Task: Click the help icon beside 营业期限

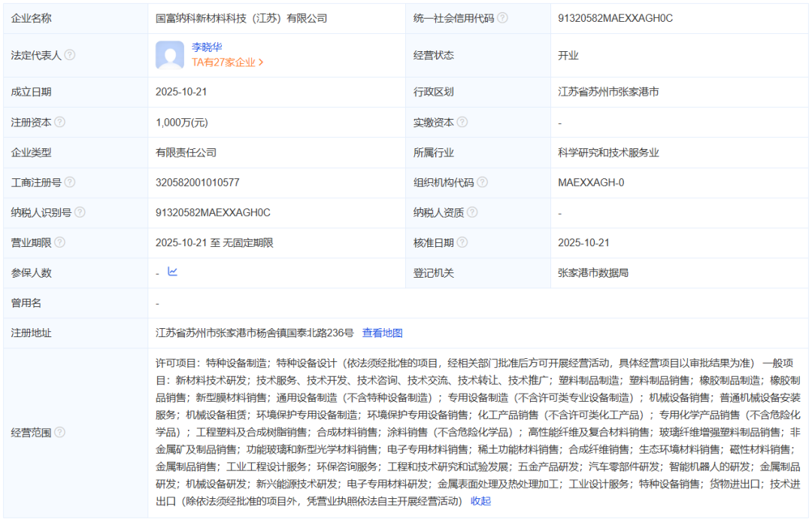Action: tap(60, 242)
